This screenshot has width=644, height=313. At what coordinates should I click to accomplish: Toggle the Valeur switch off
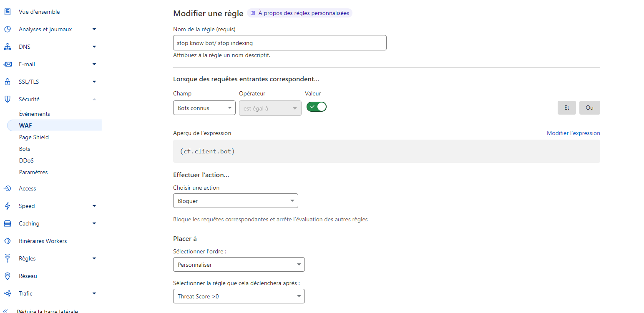pyautogui.click(x=317, y=107)
